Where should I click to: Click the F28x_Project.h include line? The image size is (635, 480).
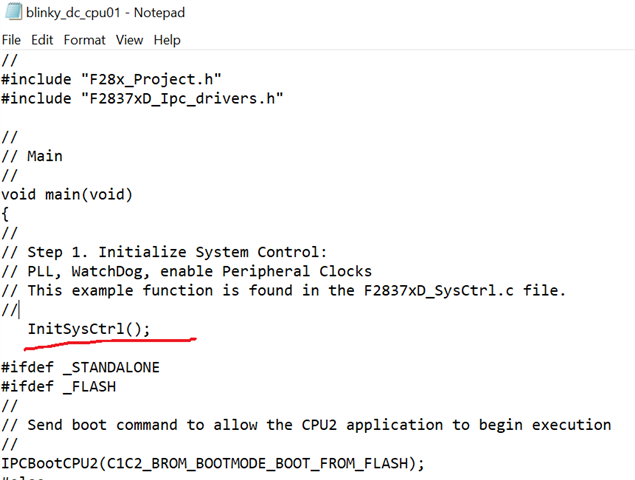[x=111, y=79]
